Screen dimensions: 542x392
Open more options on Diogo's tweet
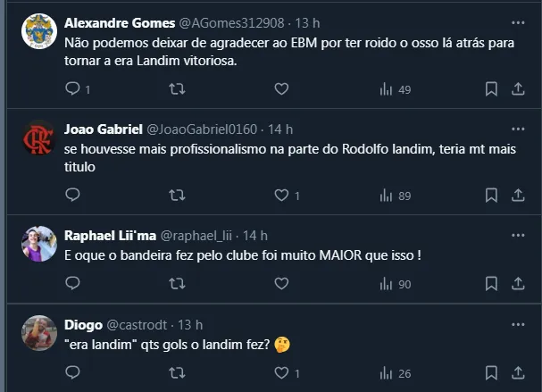click(x=518, y=324)
